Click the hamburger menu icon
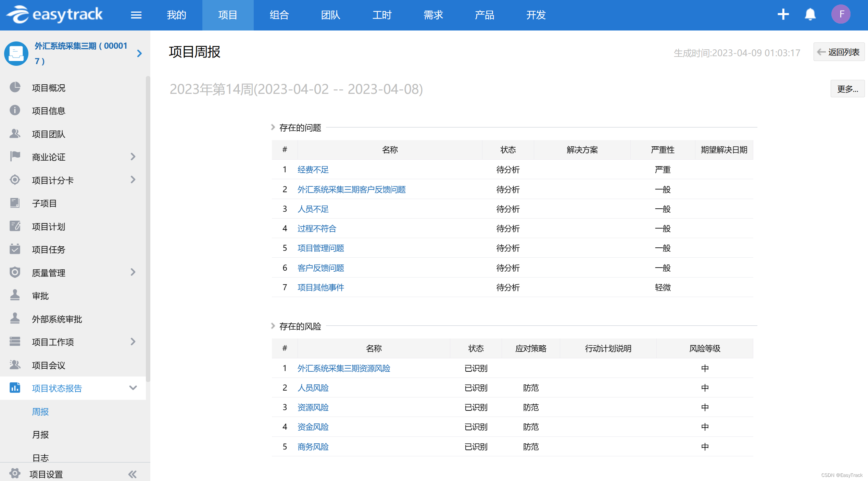The height and width of the screenshot is (481, 868). [136, 15]
